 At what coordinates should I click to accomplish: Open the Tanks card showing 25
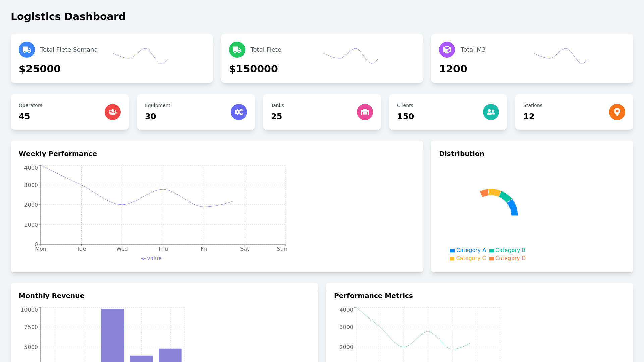pyautogui.click(x=310, y=112)
